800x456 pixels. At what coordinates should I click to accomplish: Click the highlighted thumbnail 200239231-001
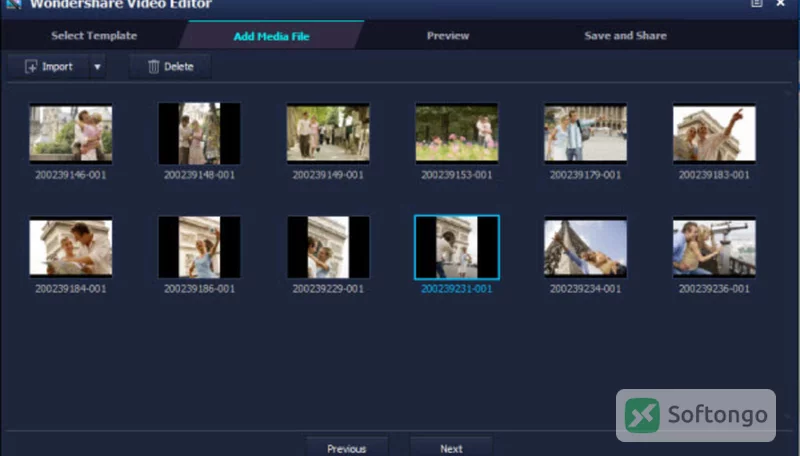click(457, 247)
